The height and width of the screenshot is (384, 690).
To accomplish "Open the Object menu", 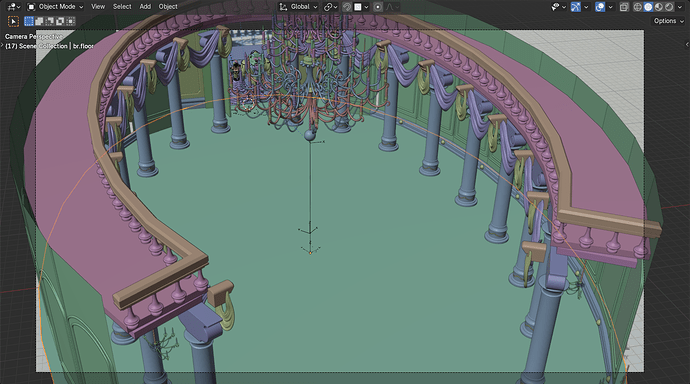I will (168, 7).
